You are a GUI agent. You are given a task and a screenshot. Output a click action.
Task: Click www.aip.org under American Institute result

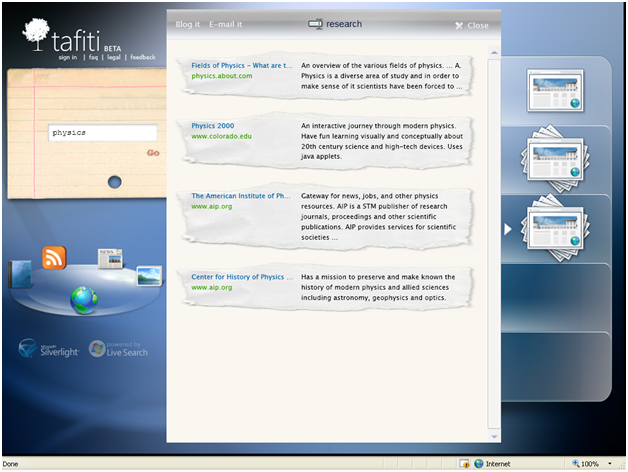211,206
